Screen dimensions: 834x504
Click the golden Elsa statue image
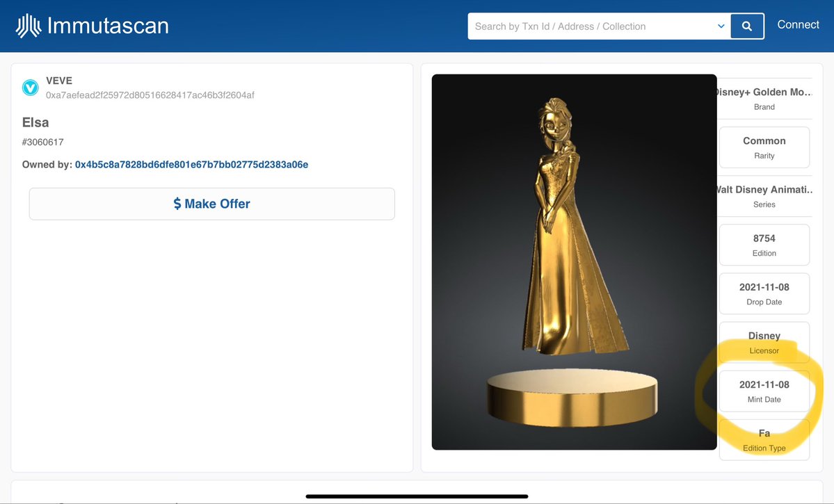[574, 262]
